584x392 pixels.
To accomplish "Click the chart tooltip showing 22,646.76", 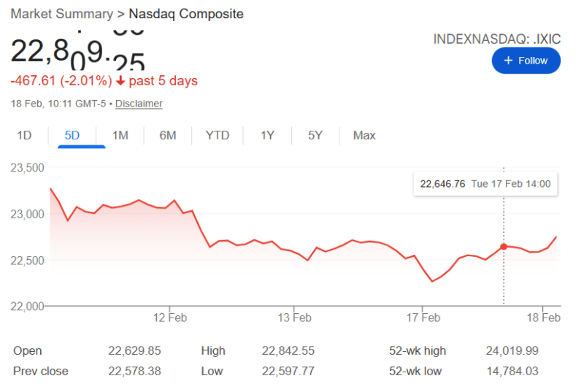I will click(485, 184).
